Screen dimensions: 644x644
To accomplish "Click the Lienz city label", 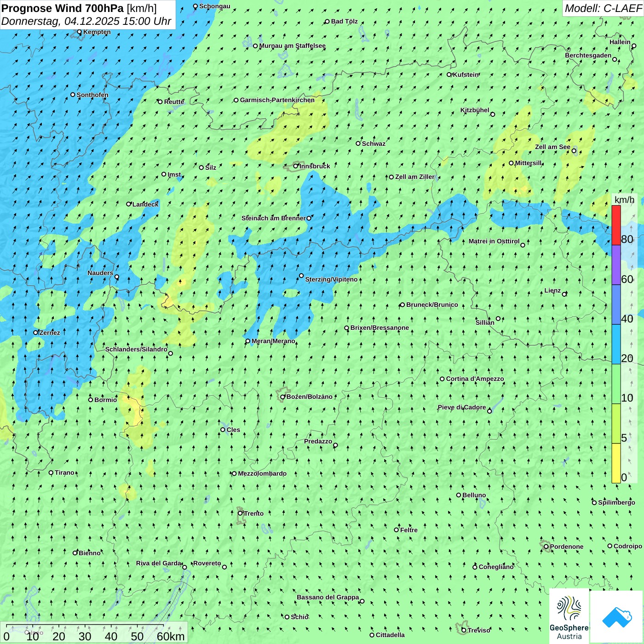I will (552, 290).
